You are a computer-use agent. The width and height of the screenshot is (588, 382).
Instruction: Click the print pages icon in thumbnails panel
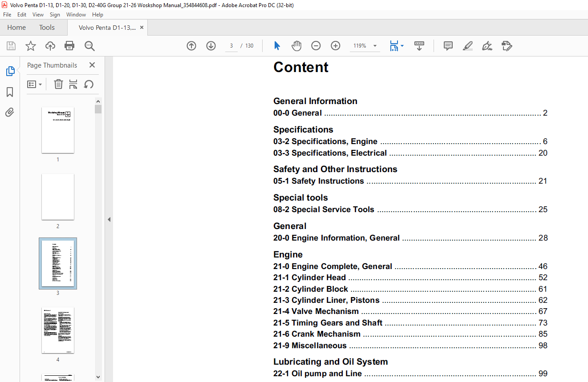coord(73,84)
